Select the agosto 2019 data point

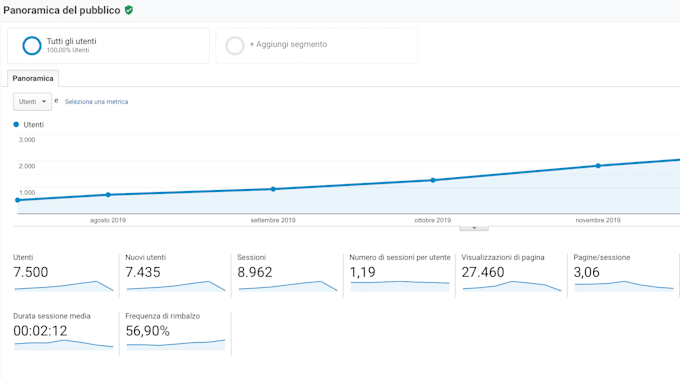point(108,195)
